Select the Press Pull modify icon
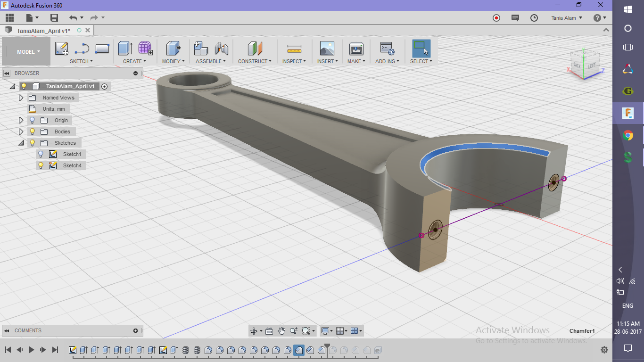 click(x=173, y=49)
